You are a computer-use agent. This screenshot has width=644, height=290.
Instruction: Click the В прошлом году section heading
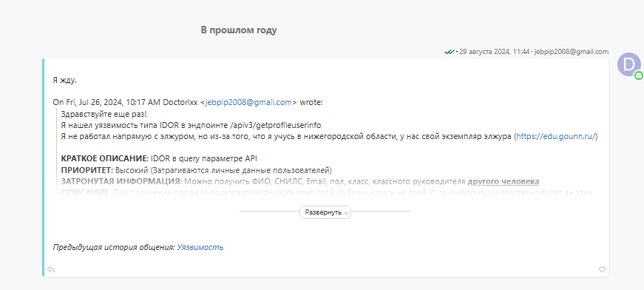(x=239, y=30)
